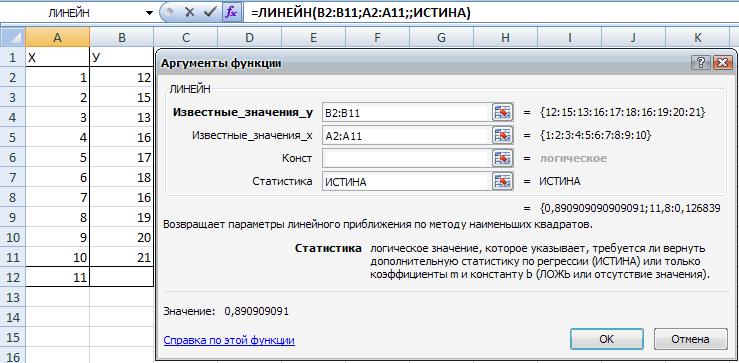
Task: Edit the Статистика field with ИСТИНА
Action: (406, 182)
